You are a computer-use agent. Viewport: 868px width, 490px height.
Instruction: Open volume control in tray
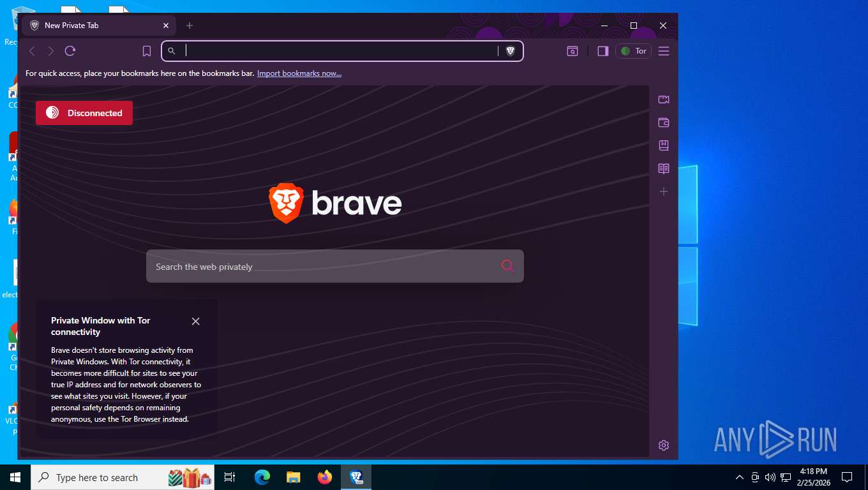pos(770,477)
